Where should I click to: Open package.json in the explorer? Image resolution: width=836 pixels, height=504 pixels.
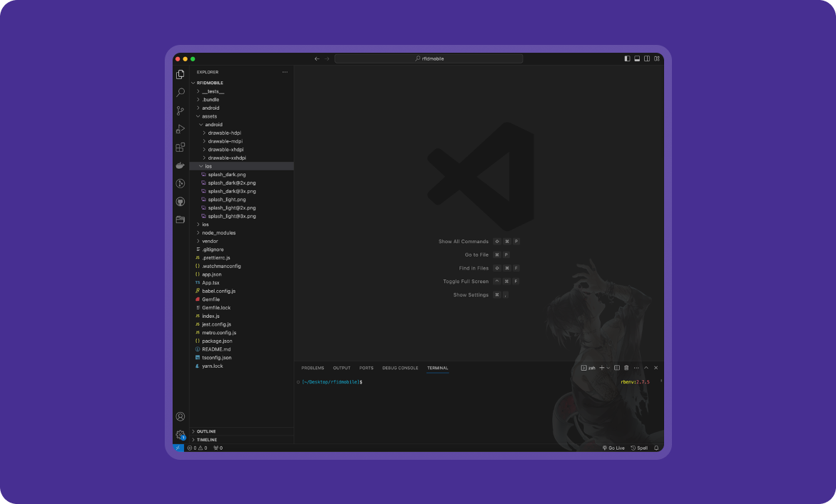tap(217, 341)
